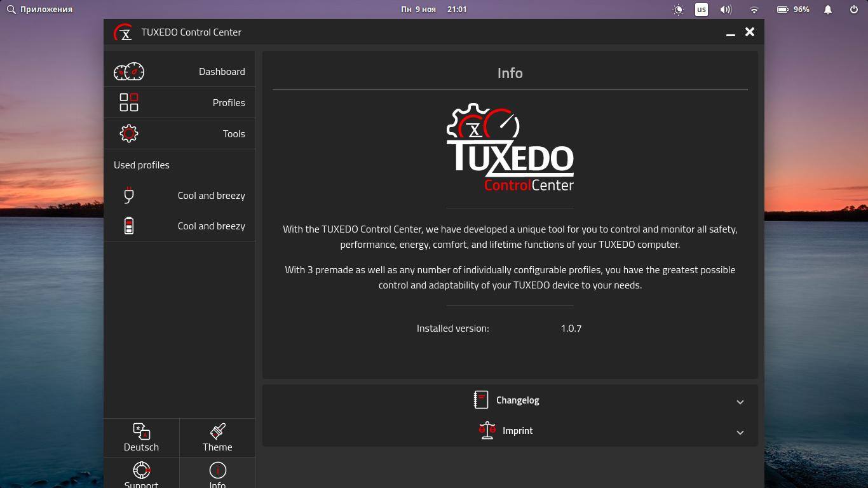Click the power session icon
868x488 pixels.
coord(854,10)
